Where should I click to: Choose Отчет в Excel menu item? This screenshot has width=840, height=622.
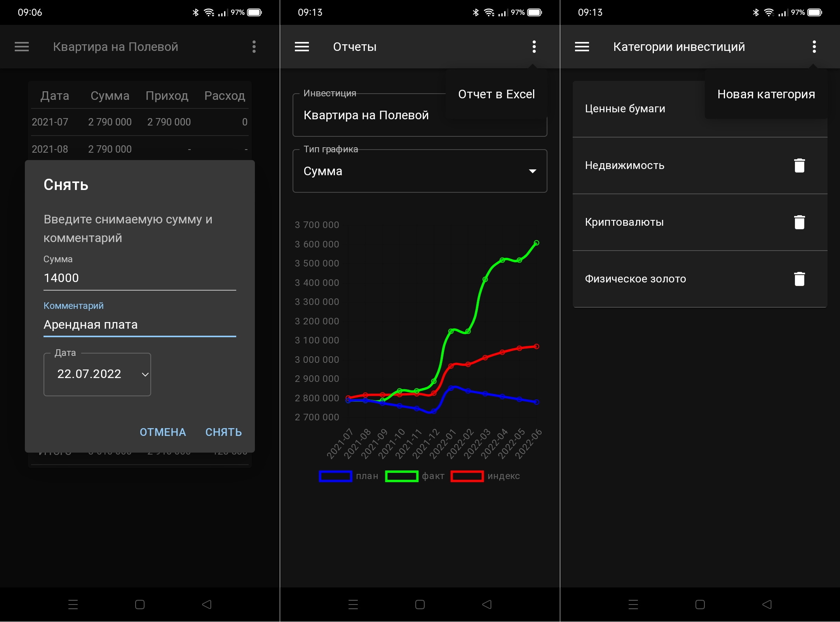[496, 94]
